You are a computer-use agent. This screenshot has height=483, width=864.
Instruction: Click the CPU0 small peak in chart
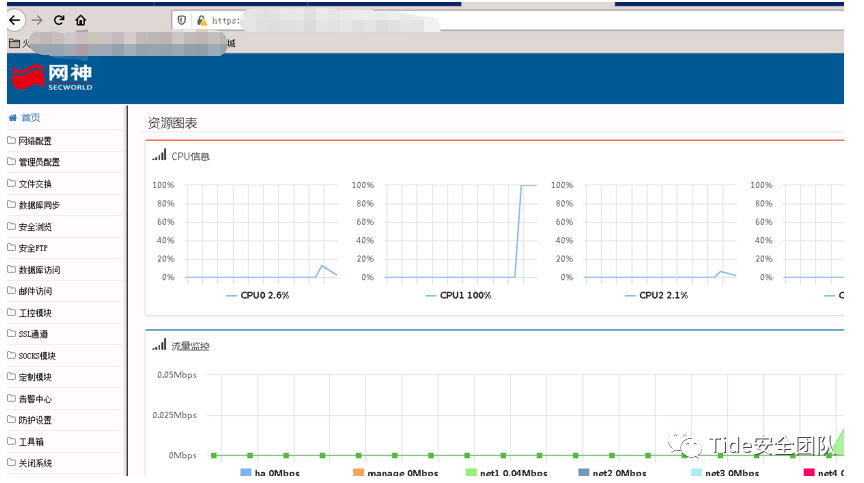click(x=323, y=267)
